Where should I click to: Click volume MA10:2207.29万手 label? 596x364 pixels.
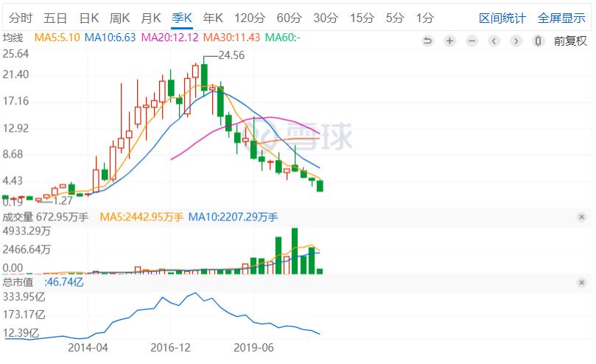pos(233,217)
